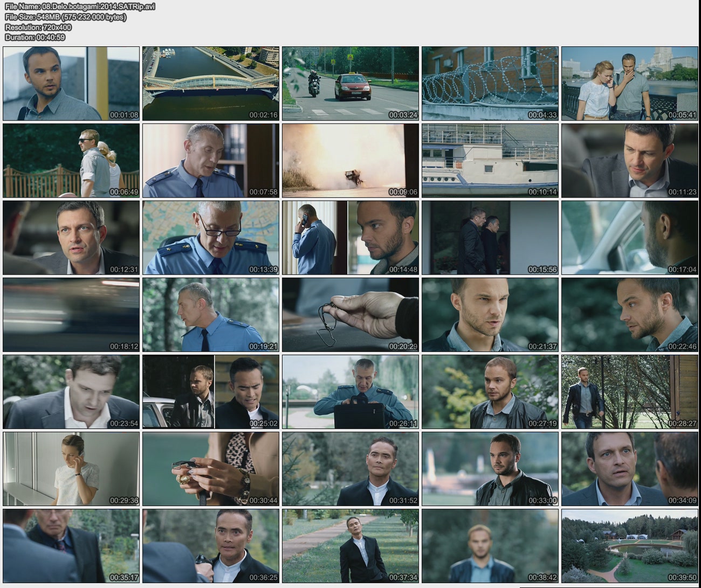Click the Duration 00:40:59 text
Image resolution: width=701 pixels, height=588 pixels.
35,37
